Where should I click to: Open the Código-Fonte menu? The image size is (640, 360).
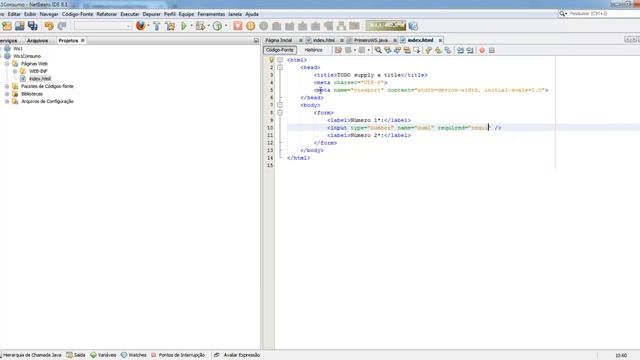(x=78, y=14)
